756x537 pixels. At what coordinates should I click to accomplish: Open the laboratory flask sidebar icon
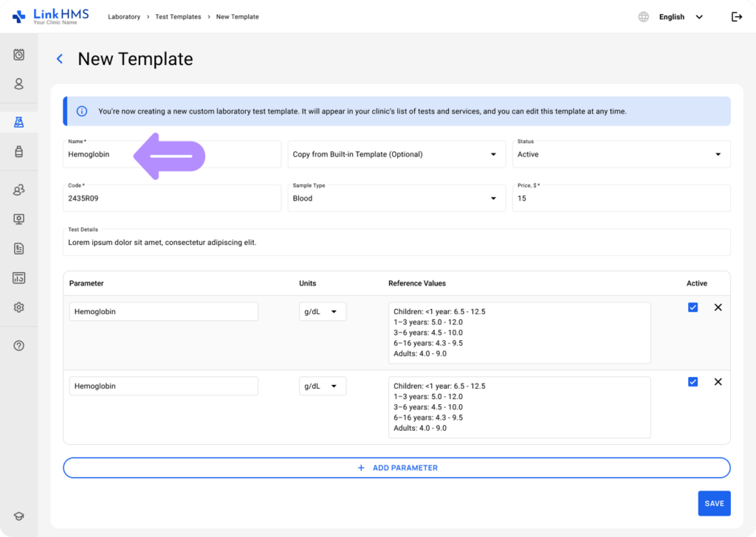[x=18, y=122]
